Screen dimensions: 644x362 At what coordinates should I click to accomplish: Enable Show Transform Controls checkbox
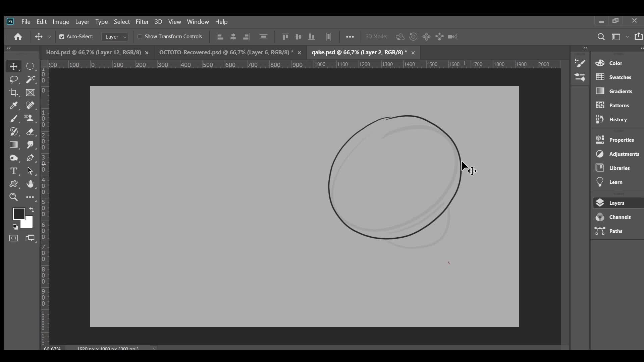pyautogui.click(x=140, y=37)
